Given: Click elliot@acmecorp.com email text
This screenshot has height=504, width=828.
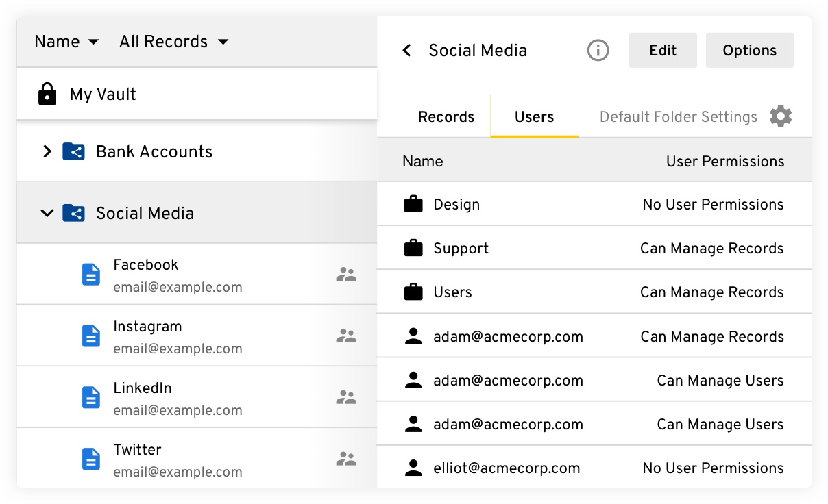Looking at the screenshot, I should (507, 468).
